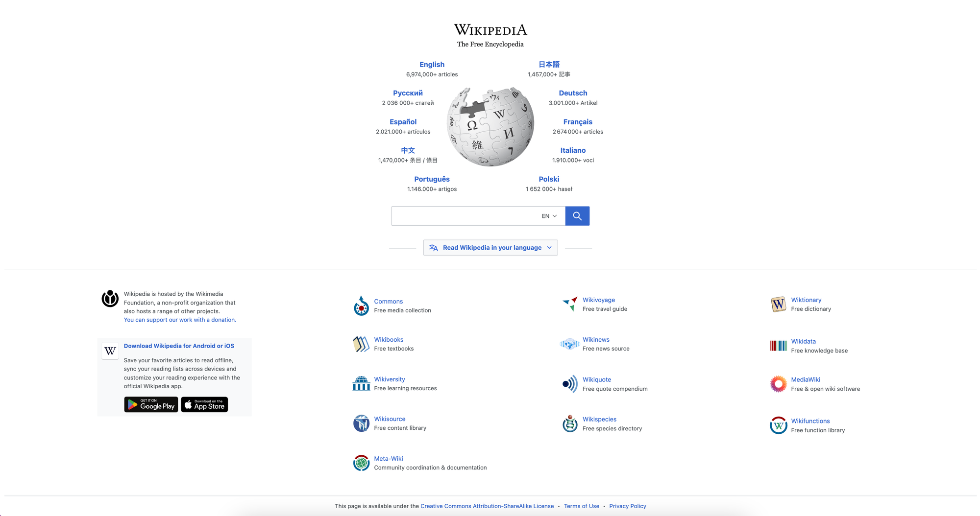Open the Download on the App Store badge
This screenshot has width=980, height=516.
click(x=204, y=404)
